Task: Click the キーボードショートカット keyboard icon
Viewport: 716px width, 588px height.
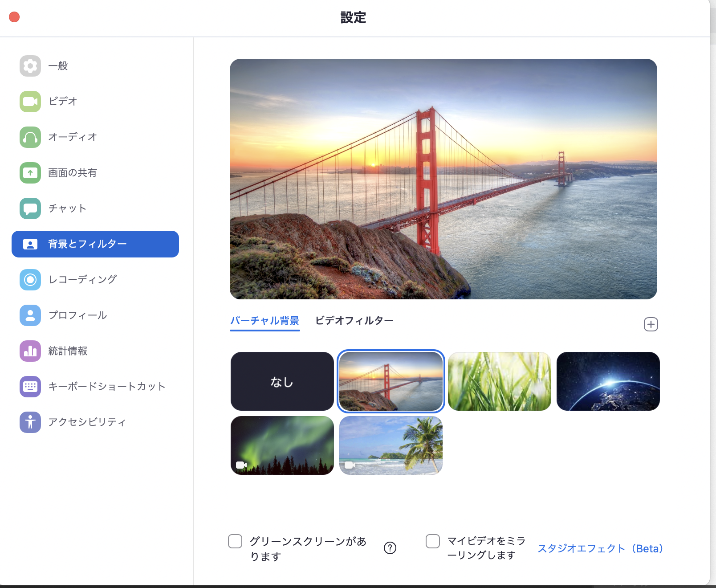Action: point(30,387)
